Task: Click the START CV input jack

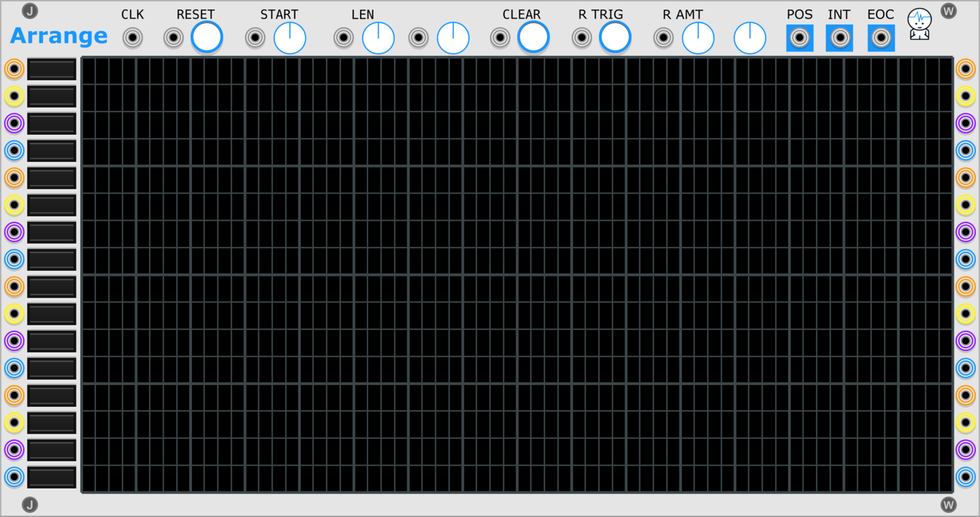Action: (255, 37)
